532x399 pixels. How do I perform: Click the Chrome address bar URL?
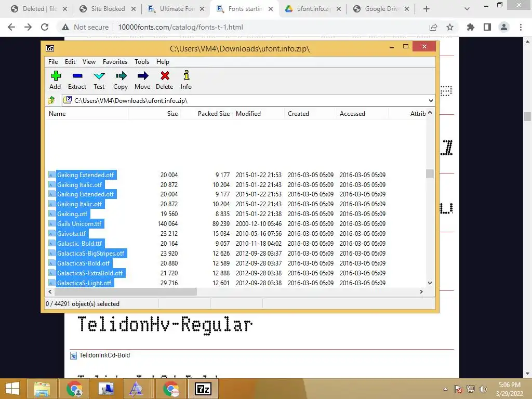coord(180,27)
